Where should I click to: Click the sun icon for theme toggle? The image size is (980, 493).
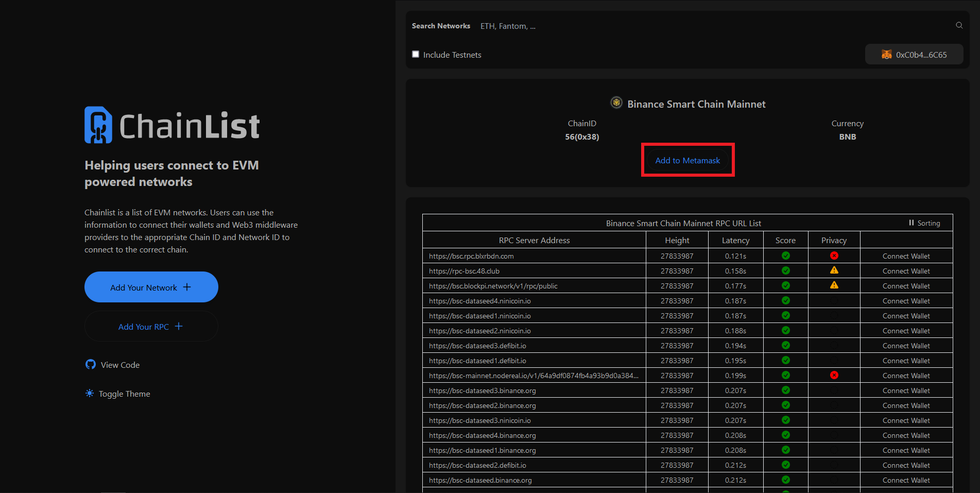click(90, 394)
